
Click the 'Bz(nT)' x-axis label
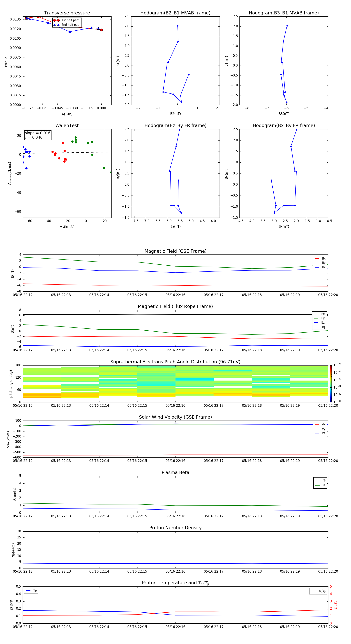(x=175, y=227)
